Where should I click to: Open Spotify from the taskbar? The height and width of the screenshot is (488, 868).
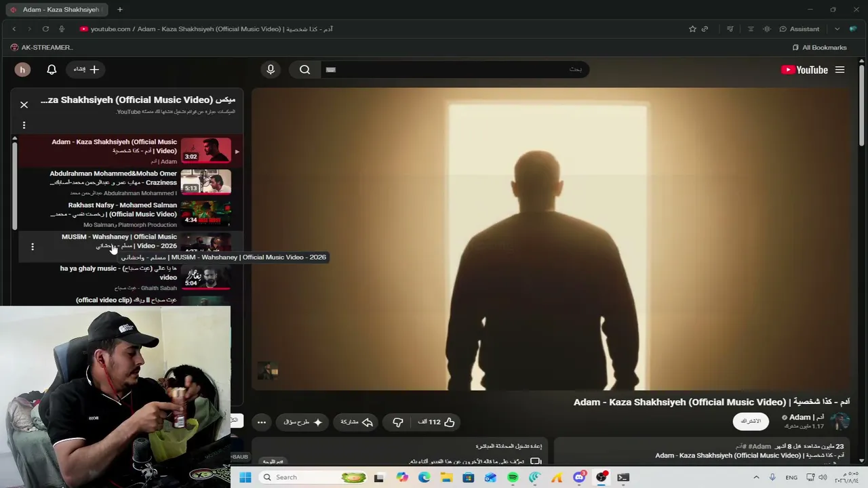(513, 477)
